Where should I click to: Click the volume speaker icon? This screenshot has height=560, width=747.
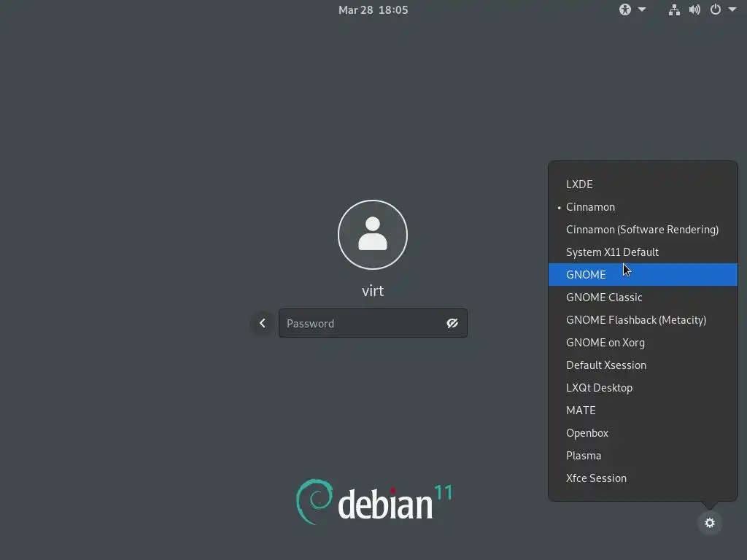point(694,9)
